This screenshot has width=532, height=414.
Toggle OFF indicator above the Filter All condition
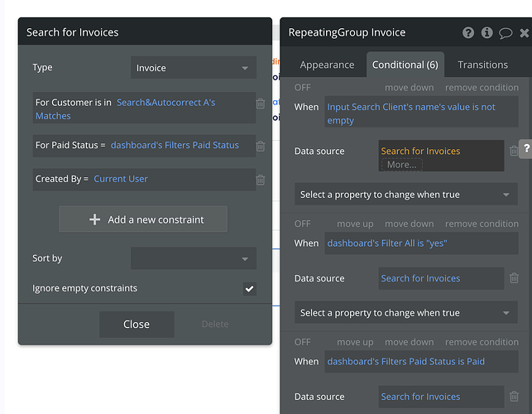303,224
